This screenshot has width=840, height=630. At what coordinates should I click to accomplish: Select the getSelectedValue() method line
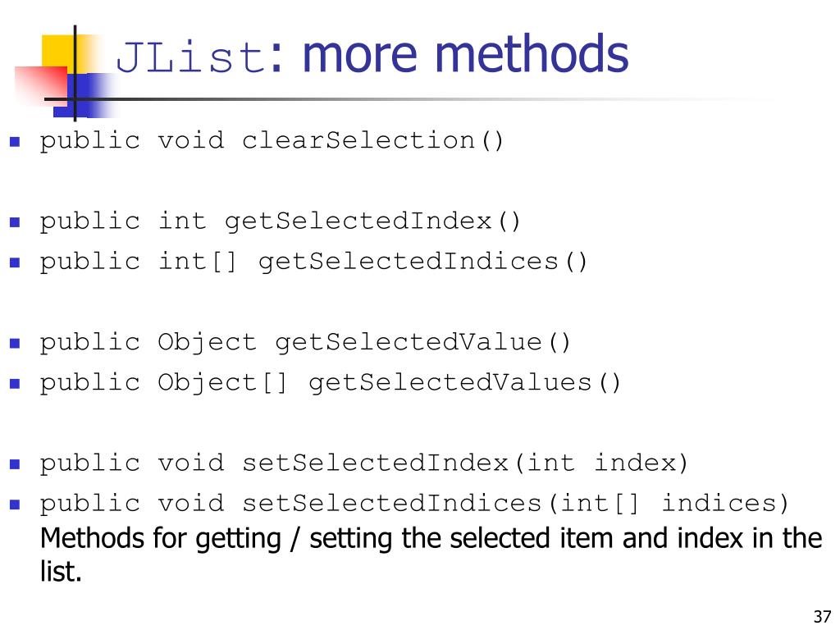(305, 343)
